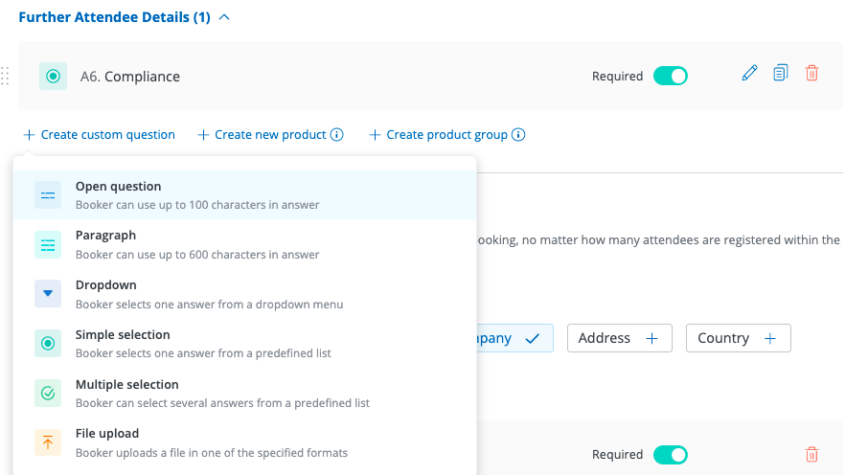The width and height of the screenshot is (868, 475).
Task: Add the Address field
Action: click(x=619, y=338)
